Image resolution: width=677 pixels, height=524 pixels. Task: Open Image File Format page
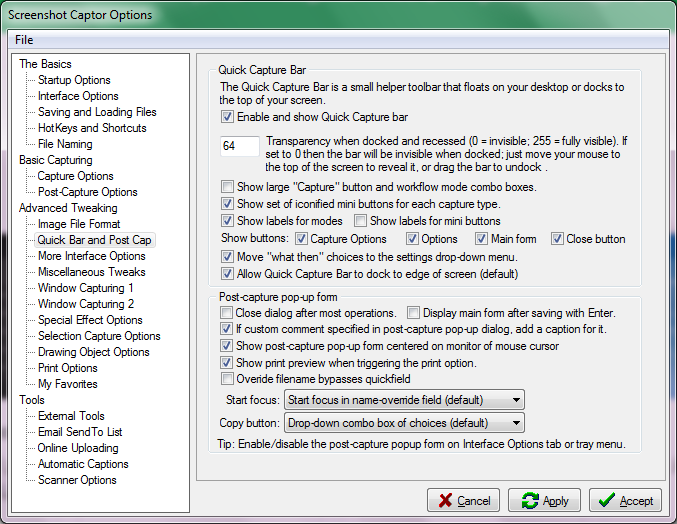pyautogui.click(x=79, y=224)
